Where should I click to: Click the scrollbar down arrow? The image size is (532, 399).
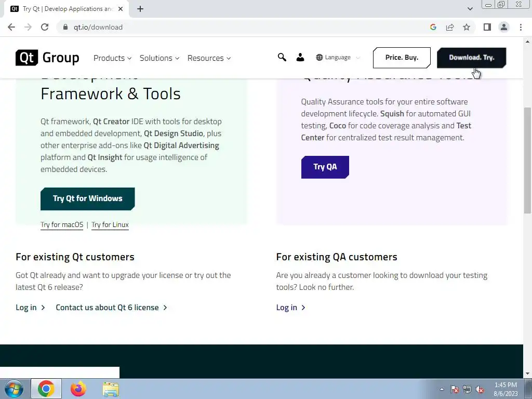(528, 374)
